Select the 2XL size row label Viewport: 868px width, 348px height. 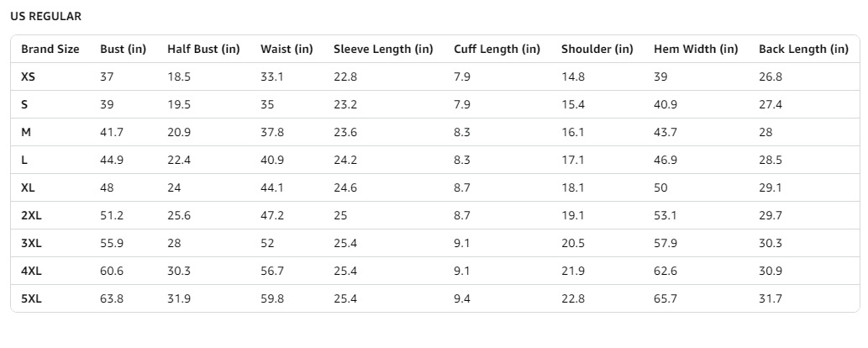point(31,215)
